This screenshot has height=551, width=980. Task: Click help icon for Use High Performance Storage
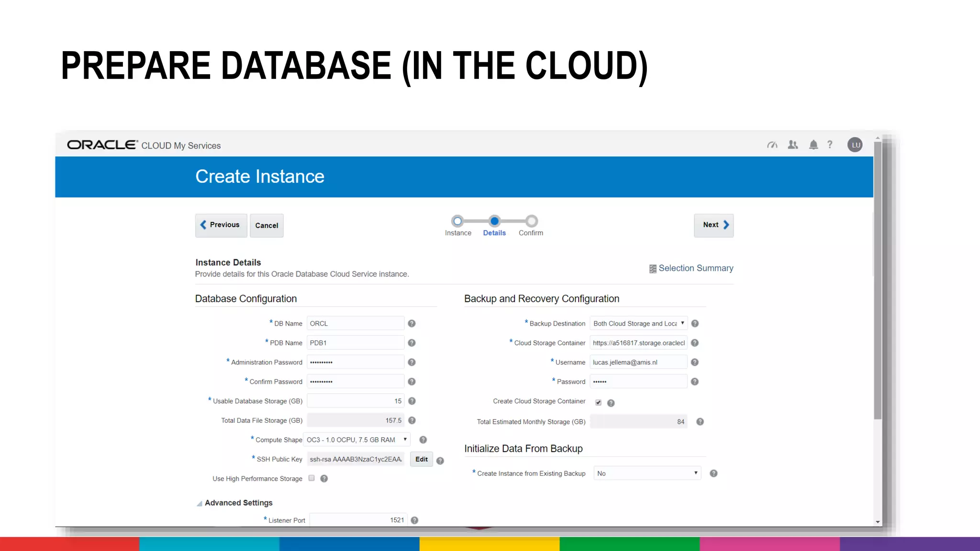pyautogui.click(x=324, y=479)
